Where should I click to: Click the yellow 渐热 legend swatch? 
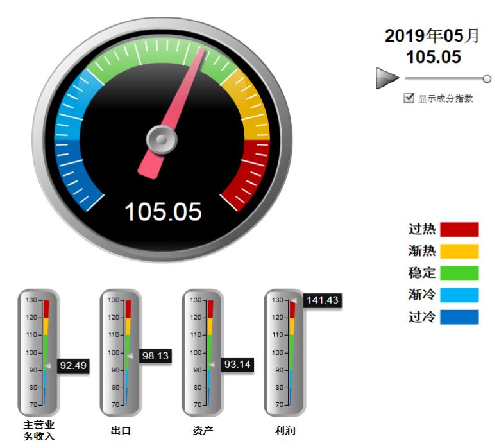point(459,251)
